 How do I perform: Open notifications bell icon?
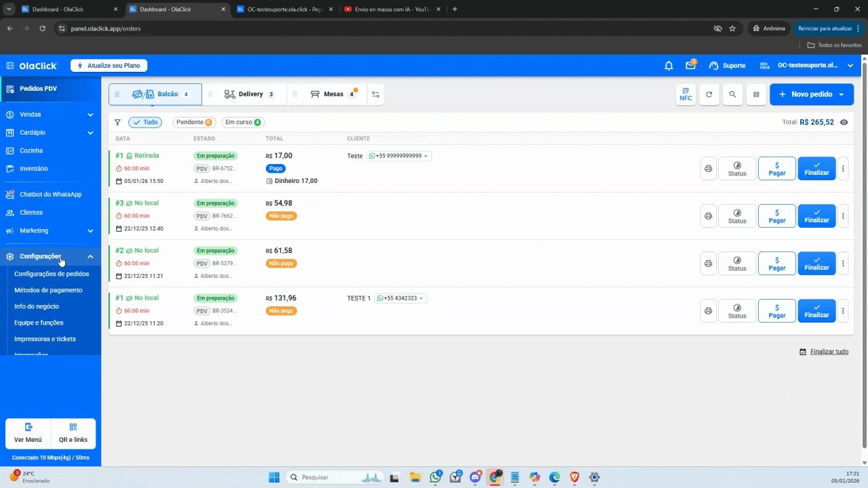pyautogui.click(x=669, y=66)
